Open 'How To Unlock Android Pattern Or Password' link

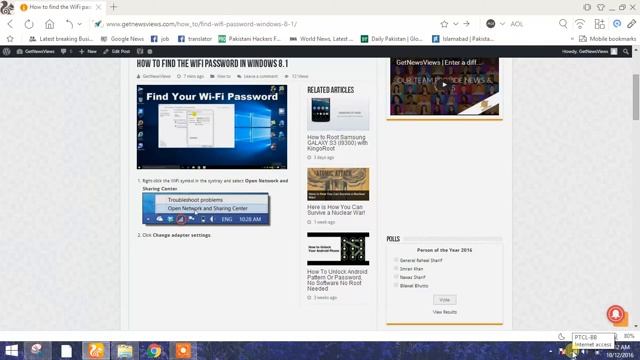(x=337, y=280)
